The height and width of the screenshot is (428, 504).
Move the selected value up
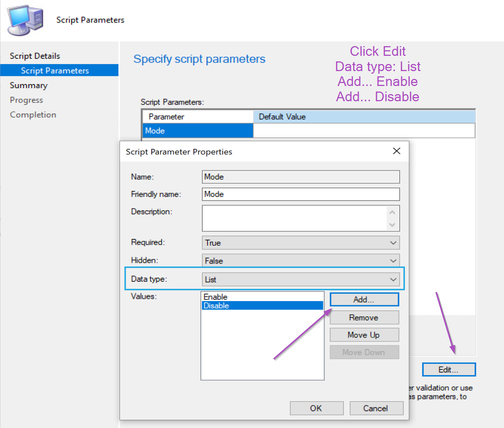pyautogui.click(x=364, y=335)
